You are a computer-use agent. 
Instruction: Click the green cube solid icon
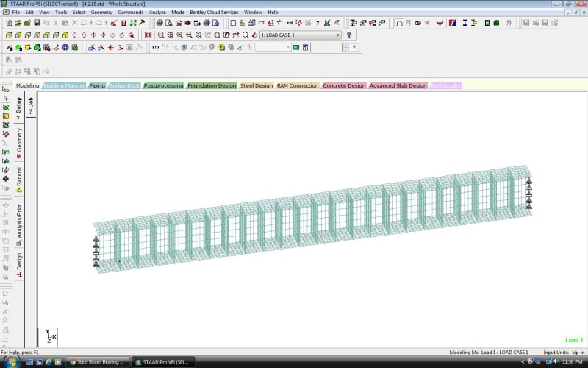tap(37, 48)
